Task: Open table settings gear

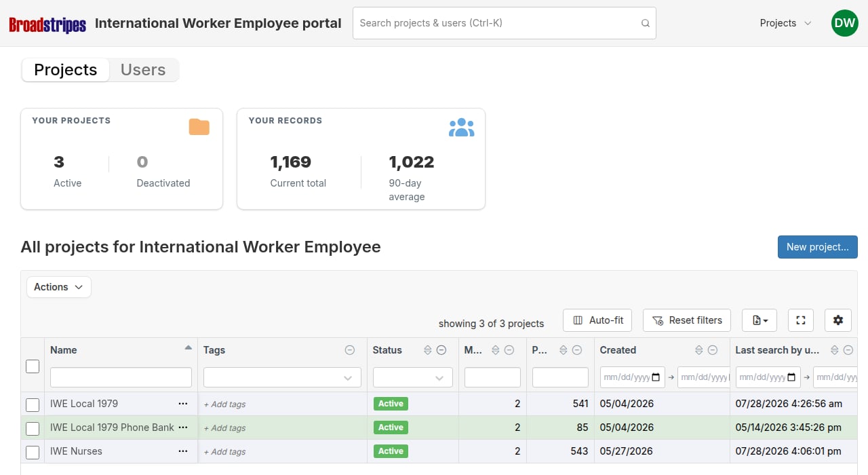Action: coord(838,320)
